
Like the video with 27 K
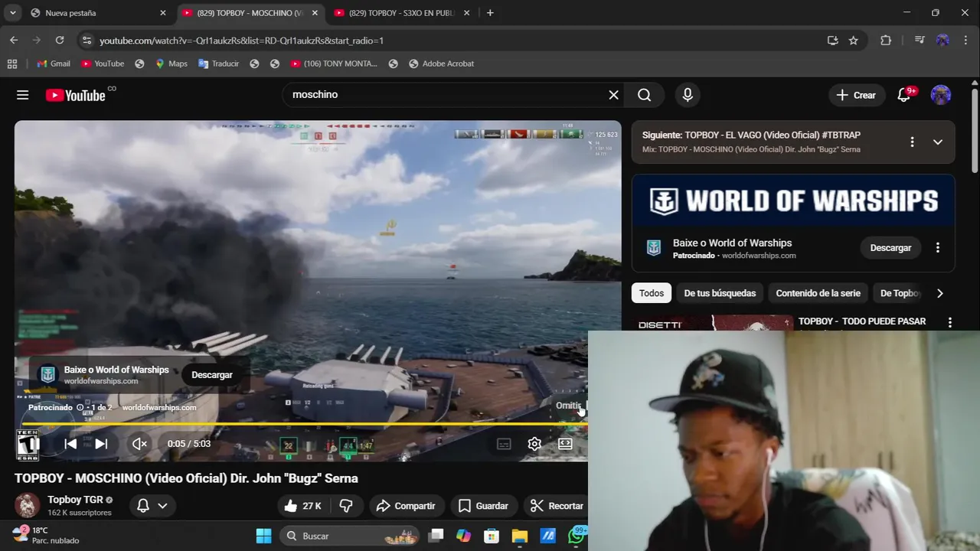click(x=302, y=506)
